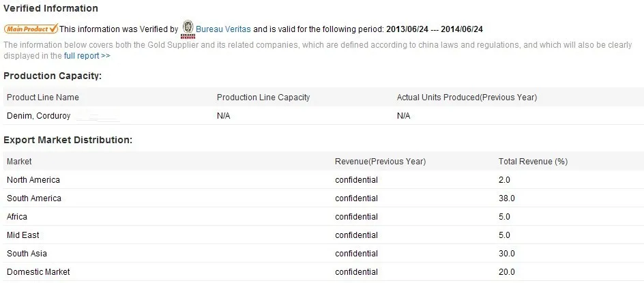Open the full report link
This screenshot has width=644, height=283.
87,56
